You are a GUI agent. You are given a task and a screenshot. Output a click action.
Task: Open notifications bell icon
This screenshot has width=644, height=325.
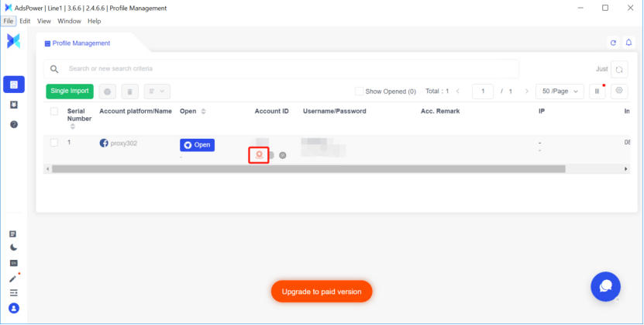[629, 43]
